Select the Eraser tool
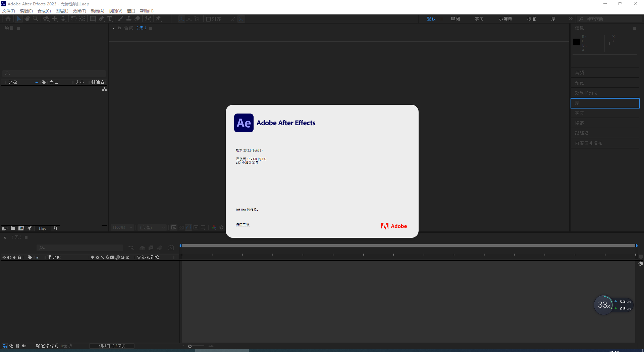This screenshot has height=352, width=644. 138,19
